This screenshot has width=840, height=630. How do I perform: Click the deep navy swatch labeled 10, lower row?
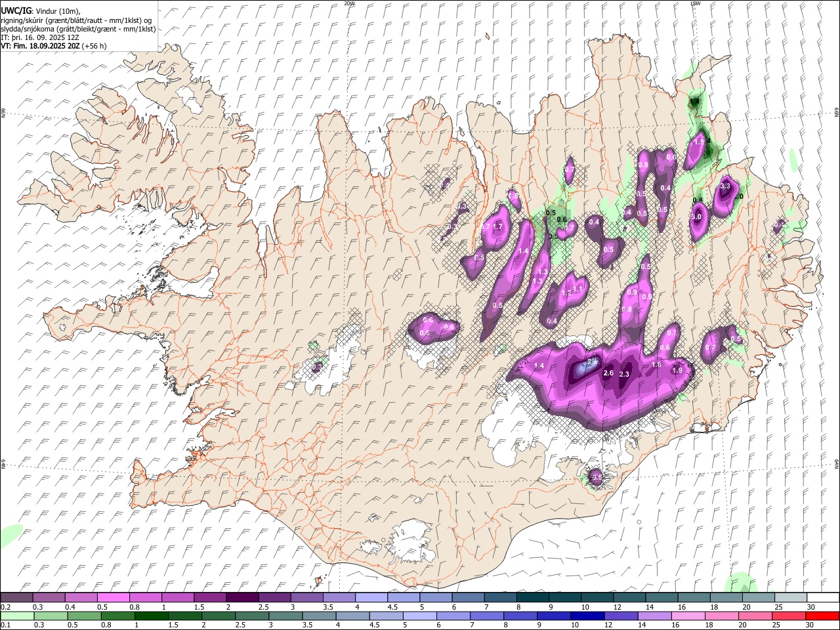pos(587,616)
